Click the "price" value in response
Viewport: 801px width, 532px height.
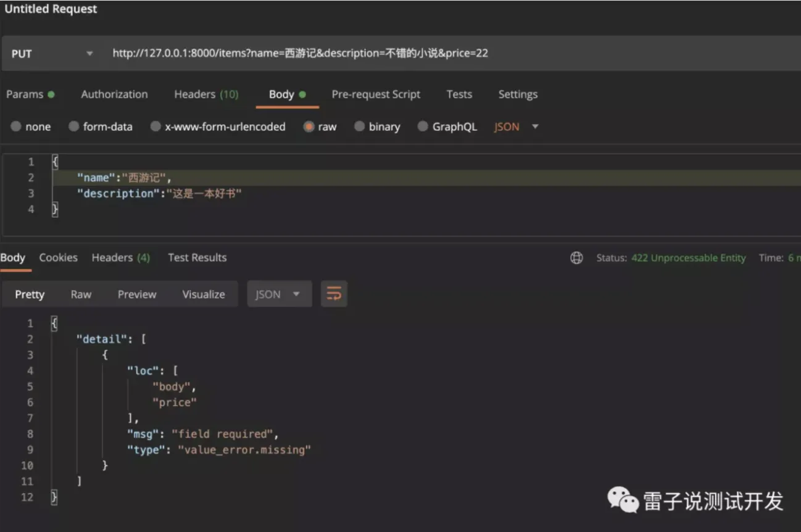tap(175, 402)
